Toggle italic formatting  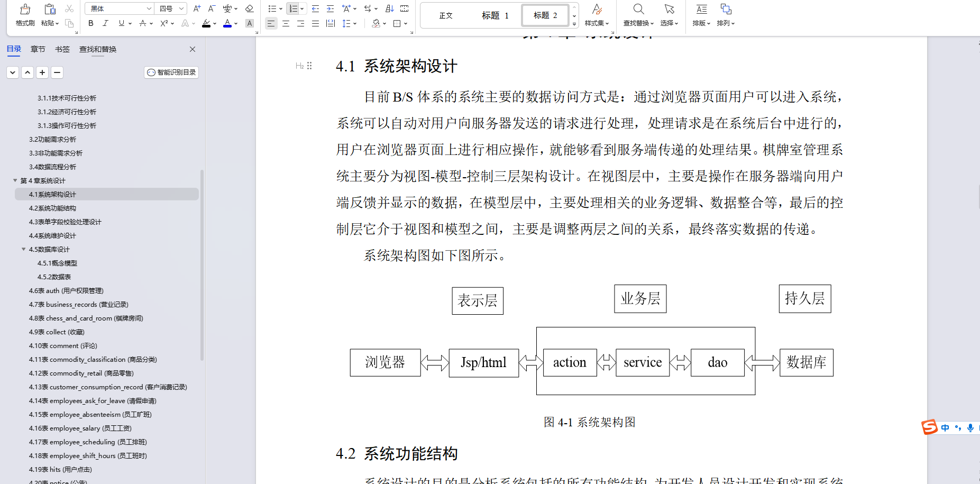pyautogui.click(x=105, y=23)
